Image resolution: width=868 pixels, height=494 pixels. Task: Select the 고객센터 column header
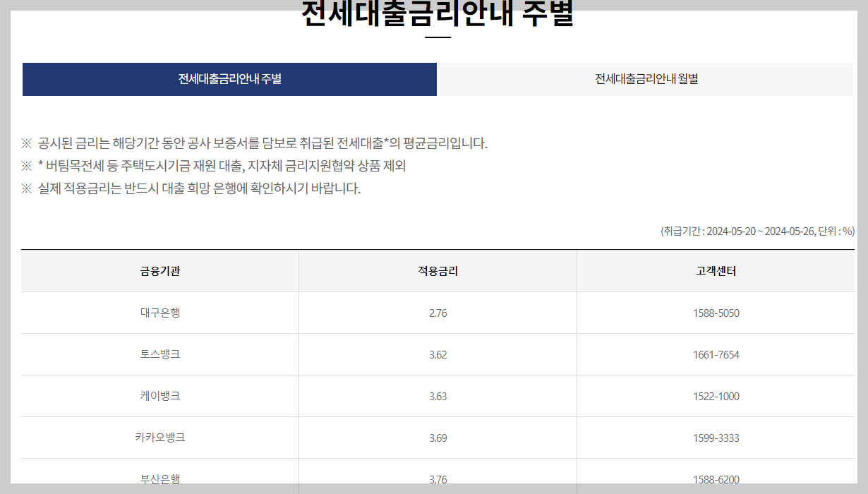point(716,271)
